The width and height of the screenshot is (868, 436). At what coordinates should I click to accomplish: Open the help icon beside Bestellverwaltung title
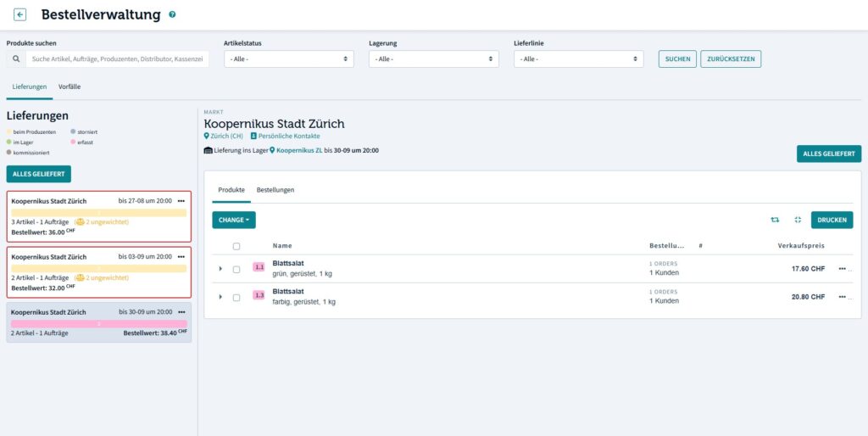[173, 15]
